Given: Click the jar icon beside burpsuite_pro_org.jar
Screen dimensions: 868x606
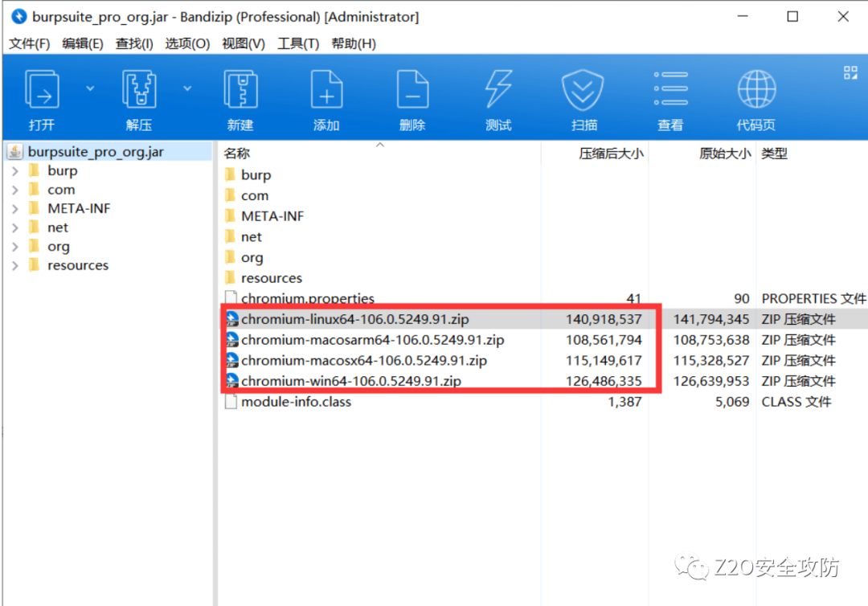Looking at the screenshot, I should 15,151.
